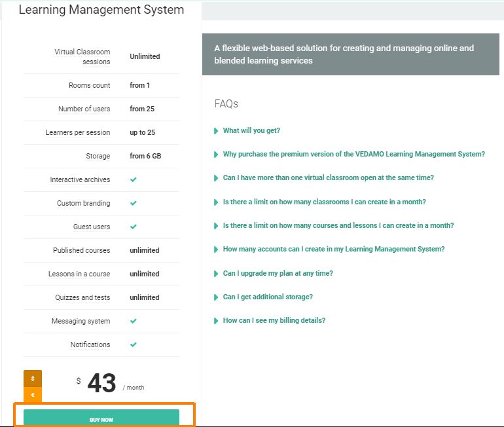Click the checkmark icon for Interactive archives
Viewport: 504px width, 427px height.
(134, 179)
